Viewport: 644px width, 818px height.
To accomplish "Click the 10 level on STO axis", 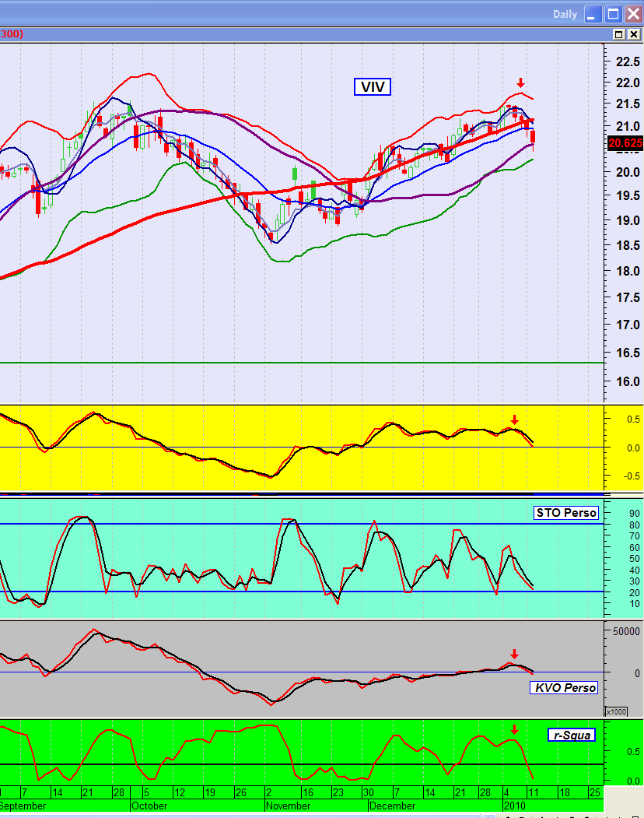I will 634,604.
